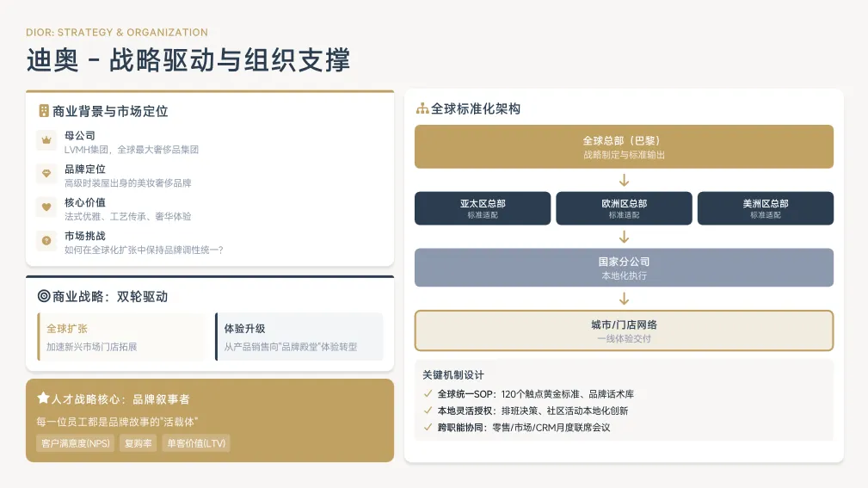Click the label 核心价值

pyautogui.click(x=84, y=202)
